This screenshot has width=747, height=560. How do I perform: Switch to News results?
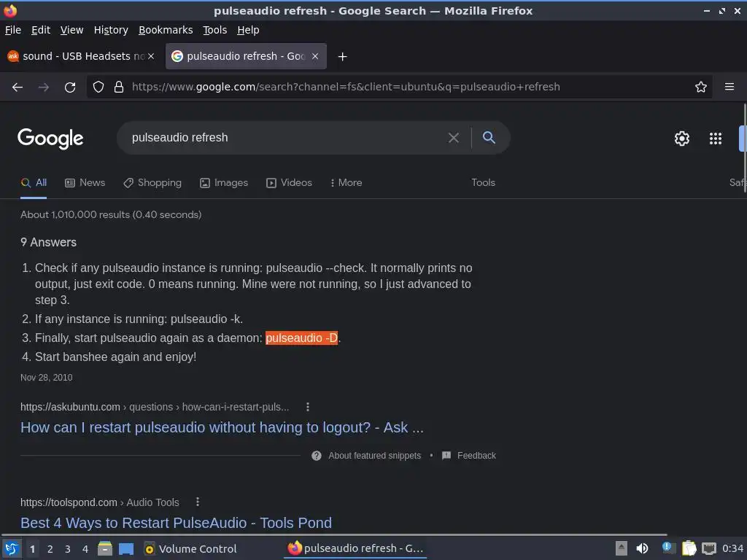point(85,183)
